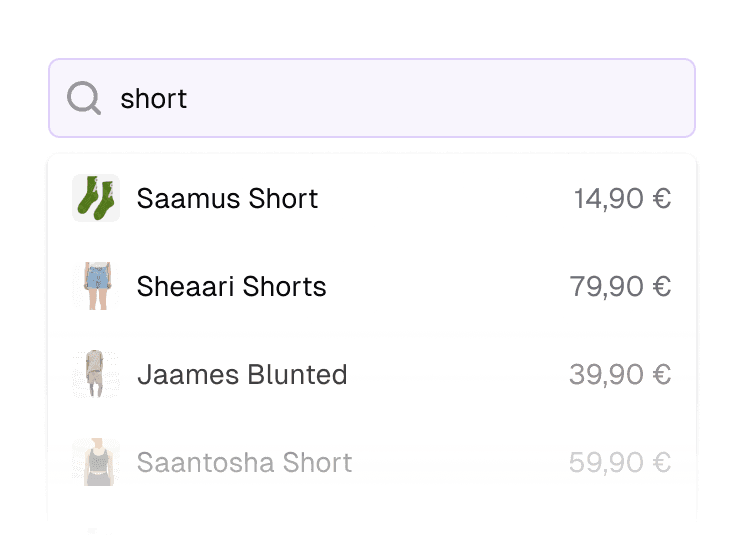This screenshot has height=536, width=744.
Task: Choose the Saantosha Short product name
Action: 244,462
